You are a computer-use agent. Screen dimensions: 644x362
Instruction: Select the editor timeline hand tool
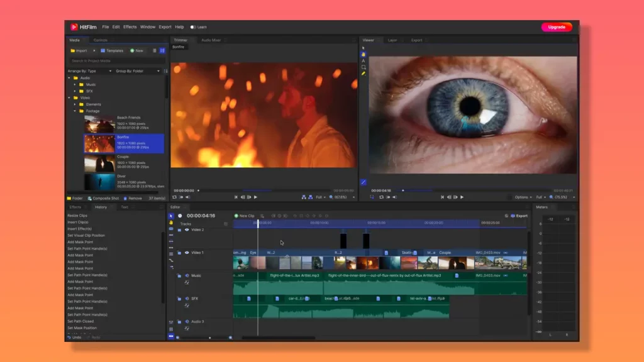pyautogui.click(x=171, y=222)
